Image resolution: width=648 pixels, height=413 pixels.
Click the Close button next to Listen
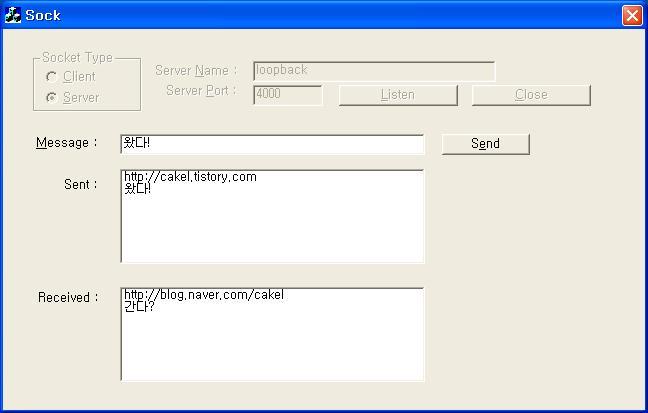[x=531, y=95]
